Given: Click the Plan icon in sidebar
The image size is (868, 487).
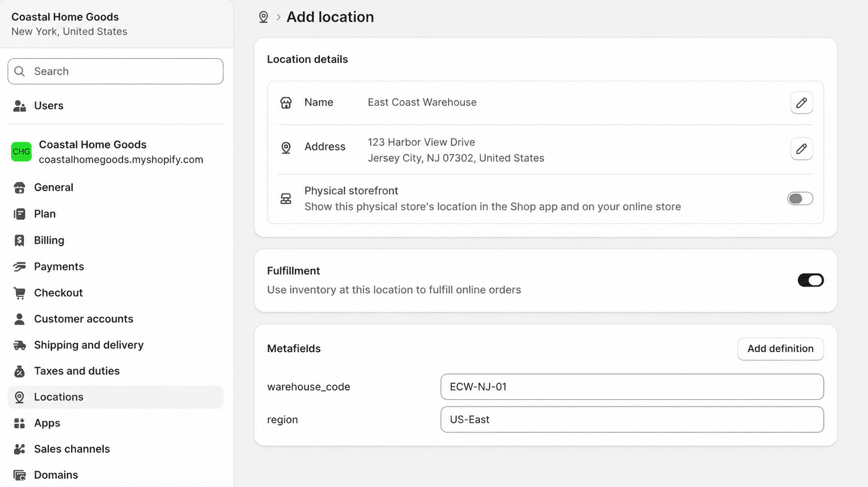Looking at the screenshot, I should click(20, 214).
